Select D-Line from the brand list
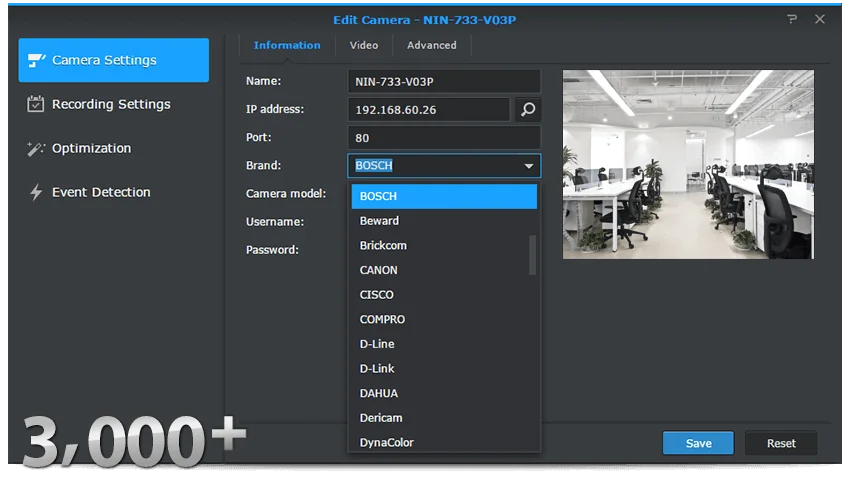The image size is (850, 480). pos(444,344)
